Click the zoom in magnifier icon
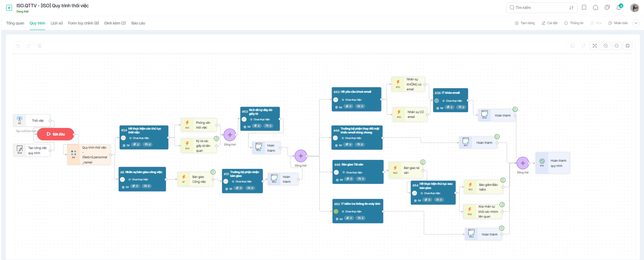The height and width of the screenshot is (260, 644). [x=606, y=46]
